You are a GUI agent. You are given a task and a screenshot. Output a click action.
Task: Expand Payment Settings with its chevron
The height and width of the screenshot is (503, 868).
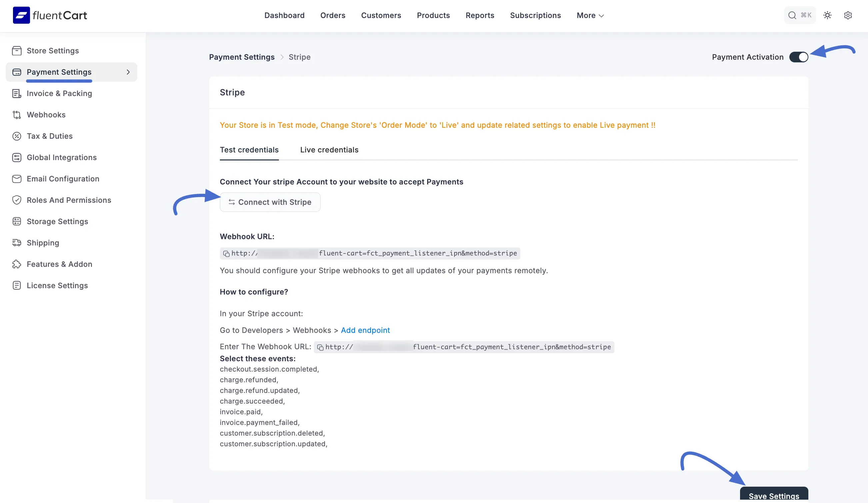pos(129,72)
